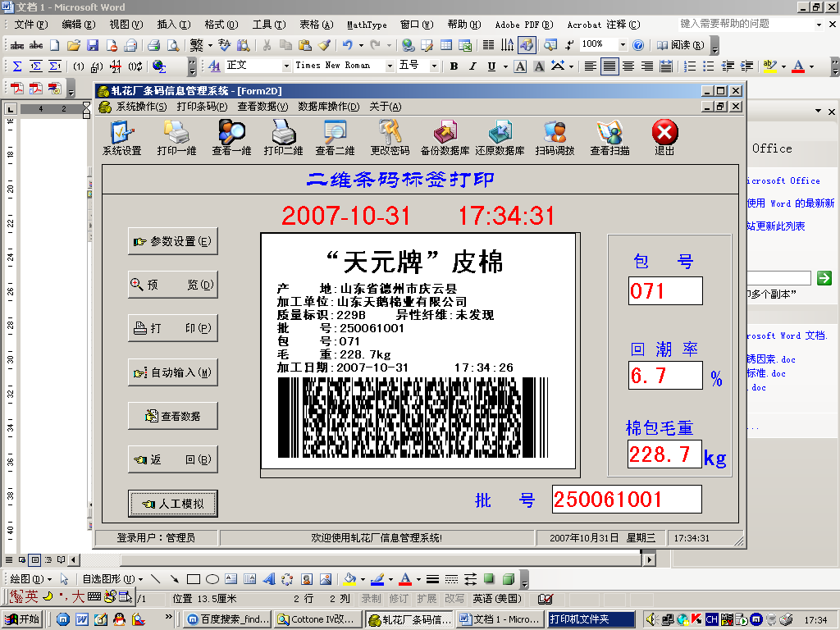Open the 查看二维 toolbar icon
Image resolution: width=840 pixels, height=630 pixels.
pyautogui.click(x=336, y=138)
